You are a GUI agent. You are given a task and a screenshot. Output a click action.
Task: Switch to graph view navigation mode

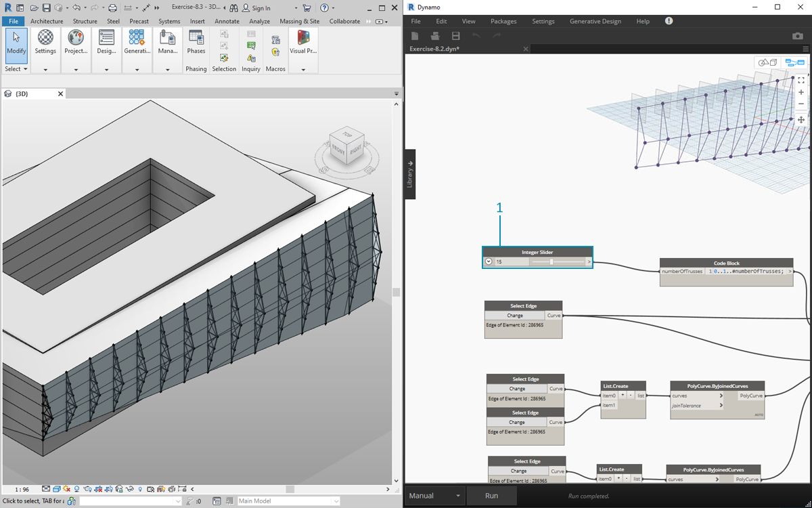794,62
